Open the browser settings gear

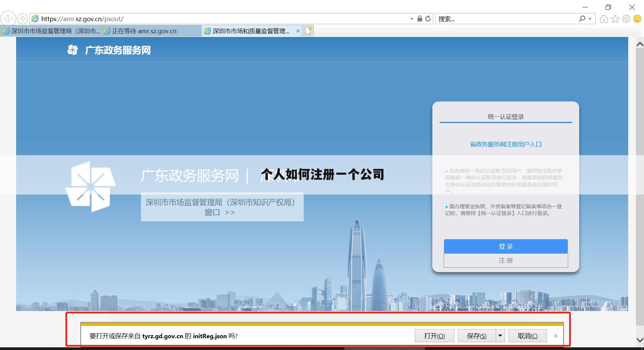(626, 19)
